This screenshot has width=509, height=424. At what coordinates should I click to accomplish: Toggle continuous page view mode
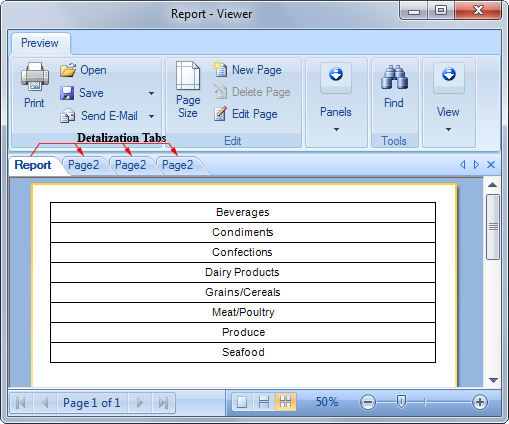264,402
